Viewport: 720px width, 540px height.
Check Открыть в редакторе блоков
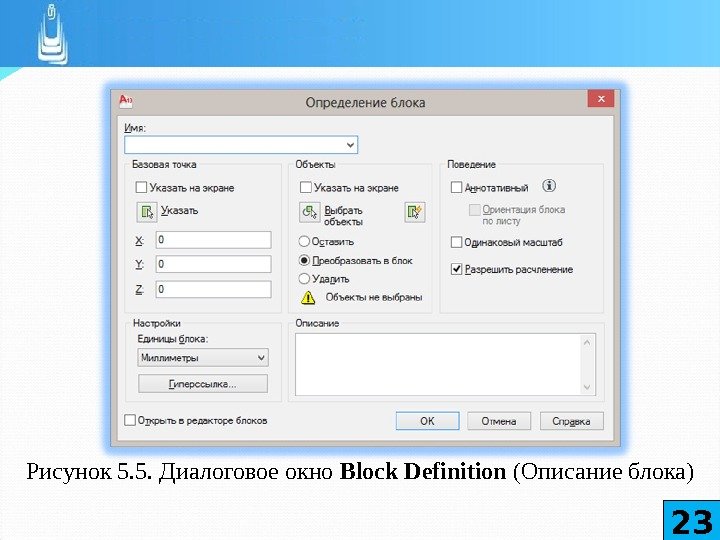tap(130, 420)
